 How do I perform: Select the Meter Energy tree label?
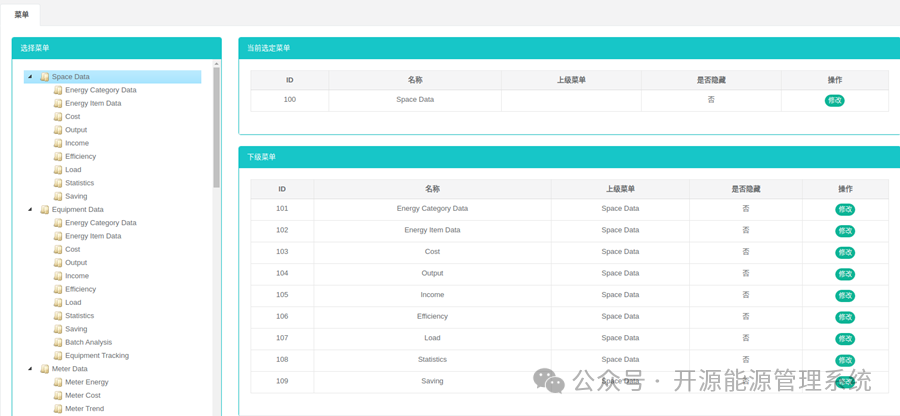87,382
